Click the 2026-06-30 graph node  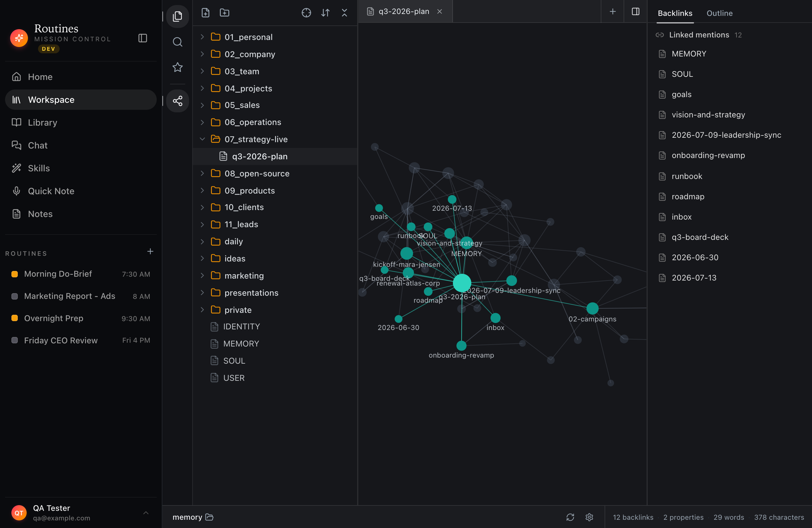(x=398, y=319)
